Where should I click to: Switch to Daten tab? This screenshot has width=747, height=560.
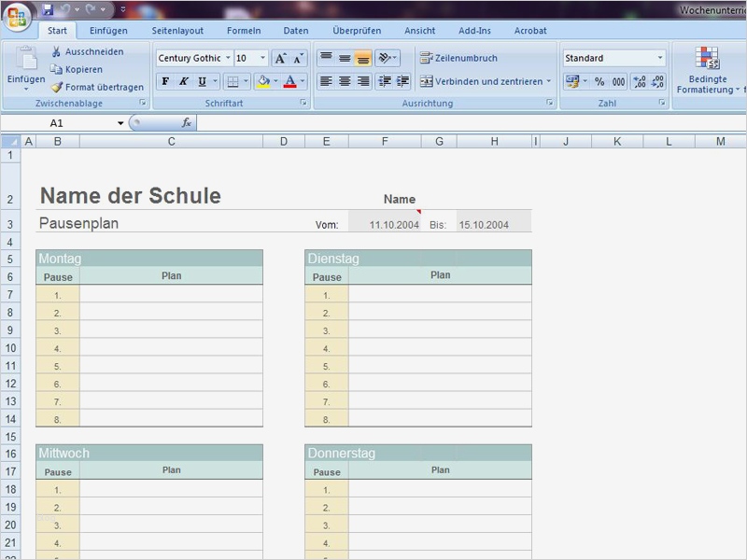[x=296, y=31]
